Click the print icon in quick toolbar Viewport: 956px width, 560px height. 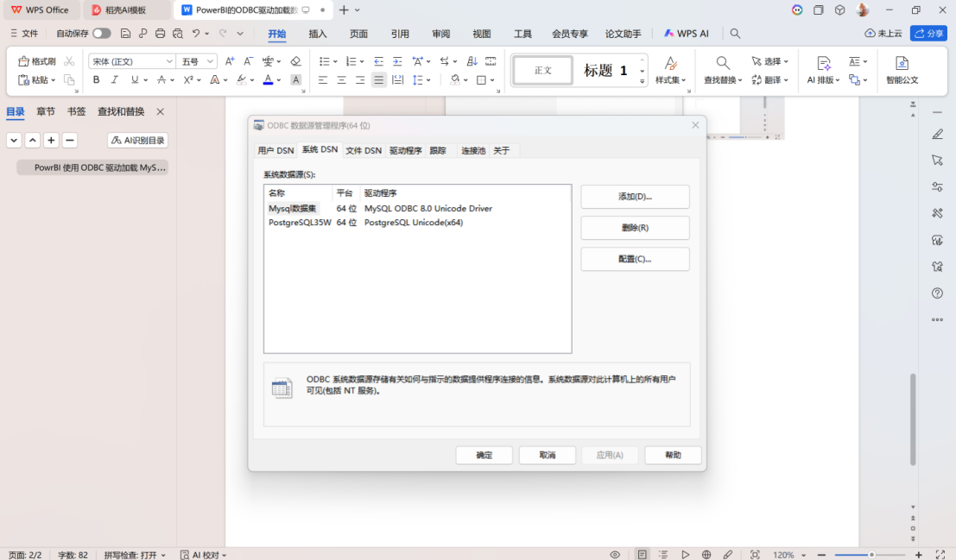pyautogui.click(x=160, y=34)
